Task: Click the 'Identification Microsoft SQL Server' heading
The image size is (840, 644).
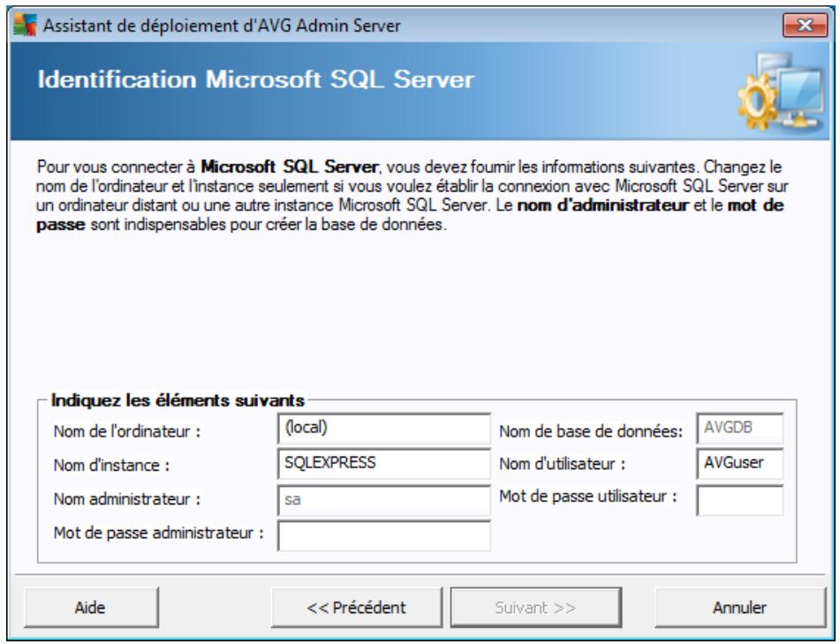Action: (256, 80)
